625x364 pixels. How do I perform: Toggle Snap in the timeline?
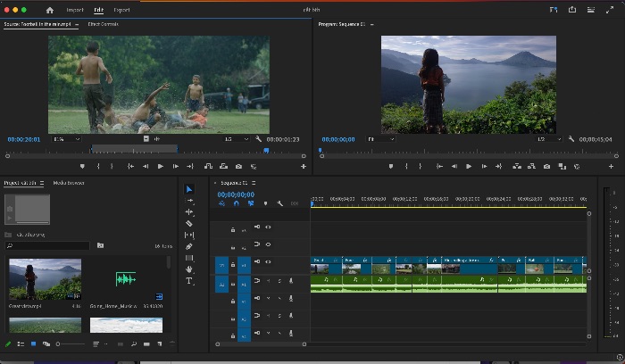pyautogui.click(x=237, y=203)
